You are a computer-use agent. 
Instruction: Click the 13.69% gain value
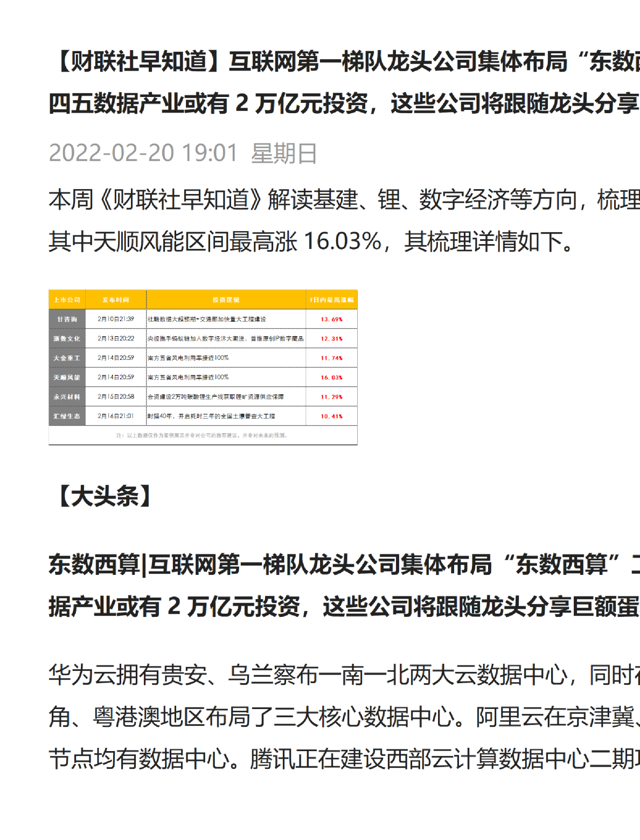pyautogui.click(x=331, y=319)
